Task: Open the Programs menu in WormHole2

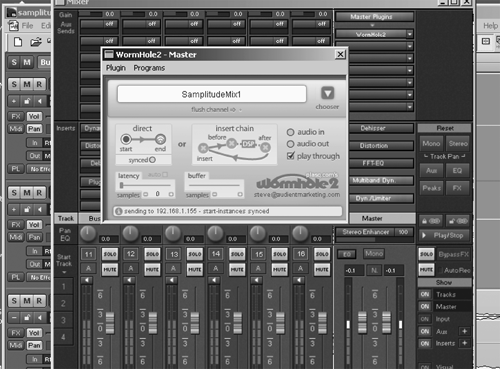Action: 149,68
